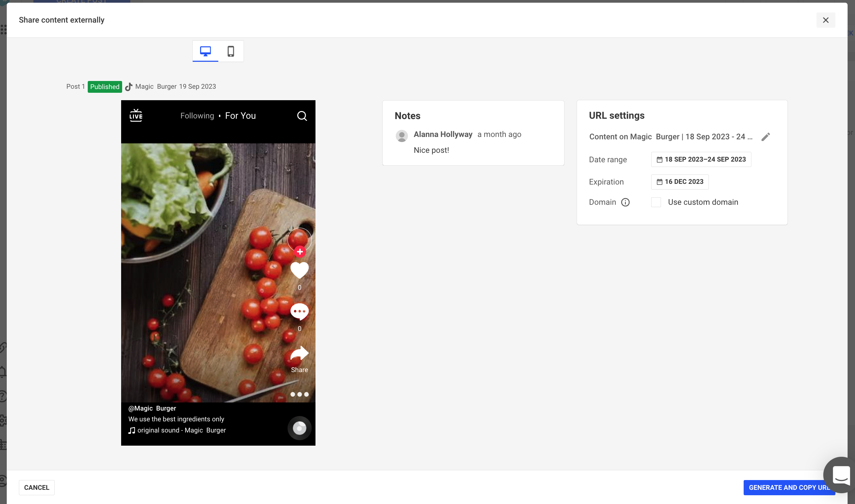Edit the shared URL title with pencil icon
This screenshot has width=855, height=504.
(x=765, y=137)
